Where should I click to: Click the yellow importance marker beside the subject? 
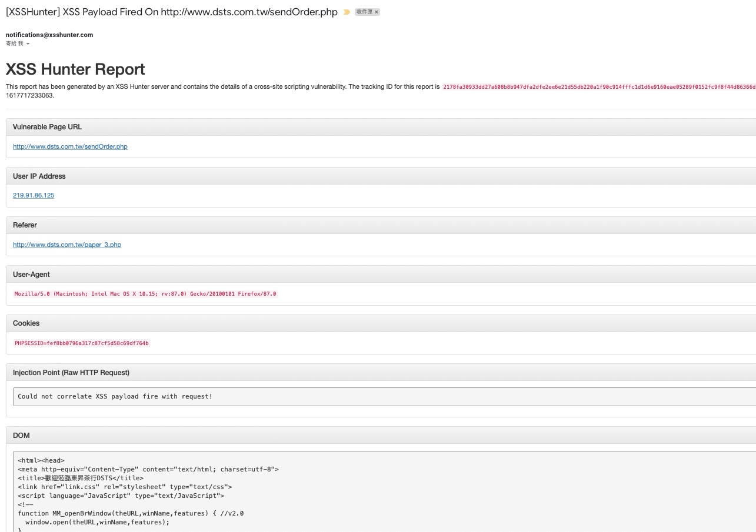coord(347,12)
